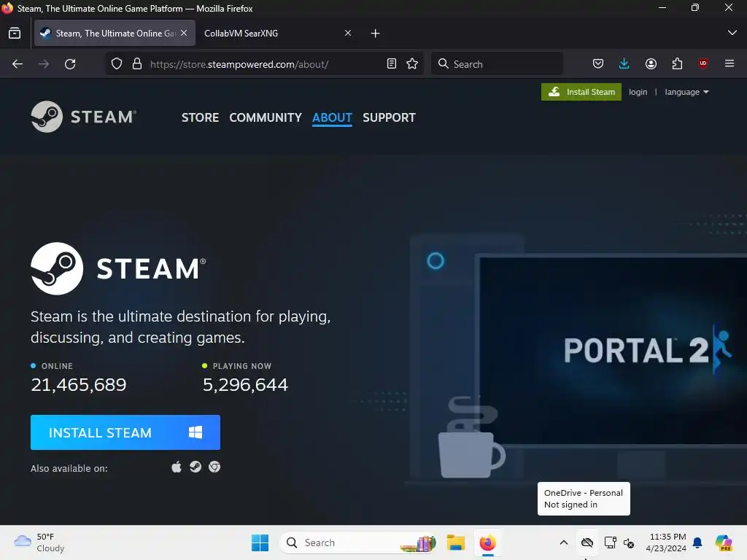Screen dimensions: 747x560
Task: Open the SUPPORT menu
Action: pos(389,117)
